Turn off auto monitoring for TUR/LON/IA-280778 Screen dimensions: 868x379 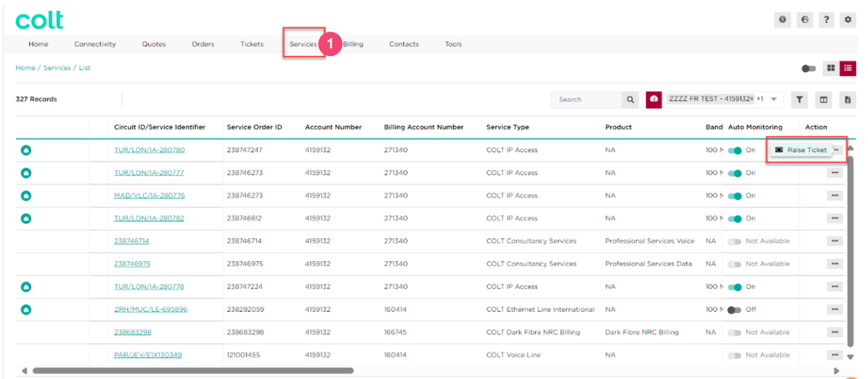click(734, 287)
